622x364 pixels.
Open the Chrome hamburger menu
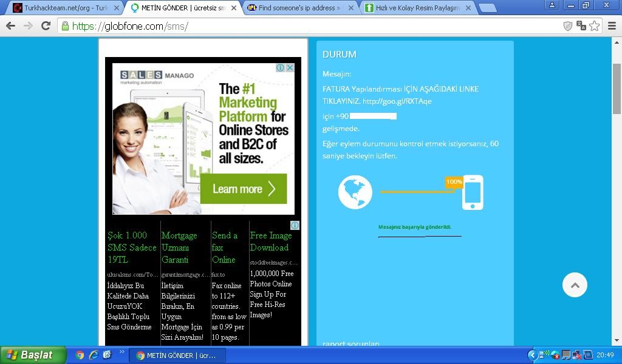coord(612,26)
